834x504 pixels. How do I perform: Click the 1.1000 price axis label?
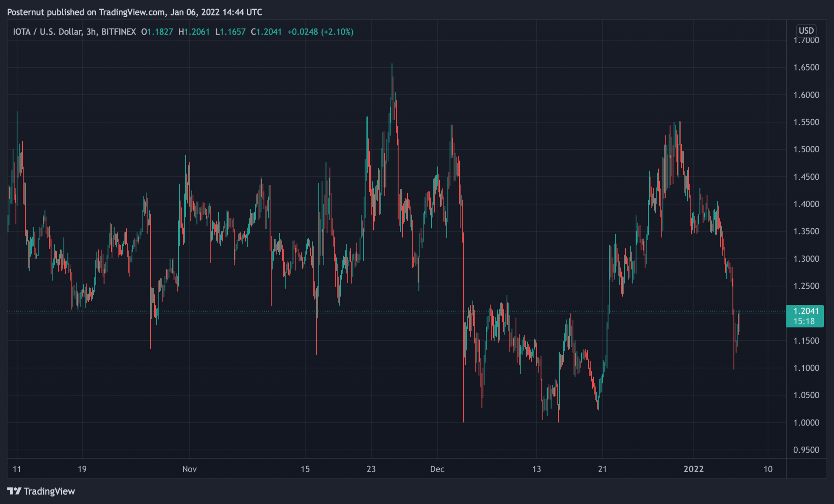[x=806, y=368]
